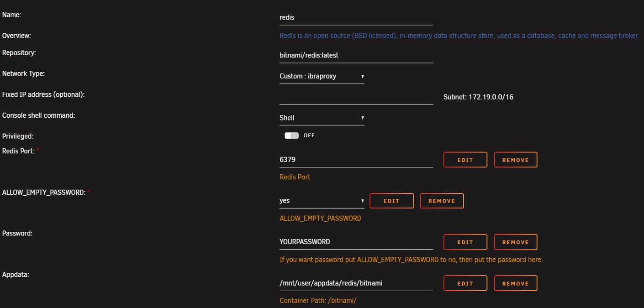Click the Redis Port field with 6379
644x308 pixels.
pos(356,160)
